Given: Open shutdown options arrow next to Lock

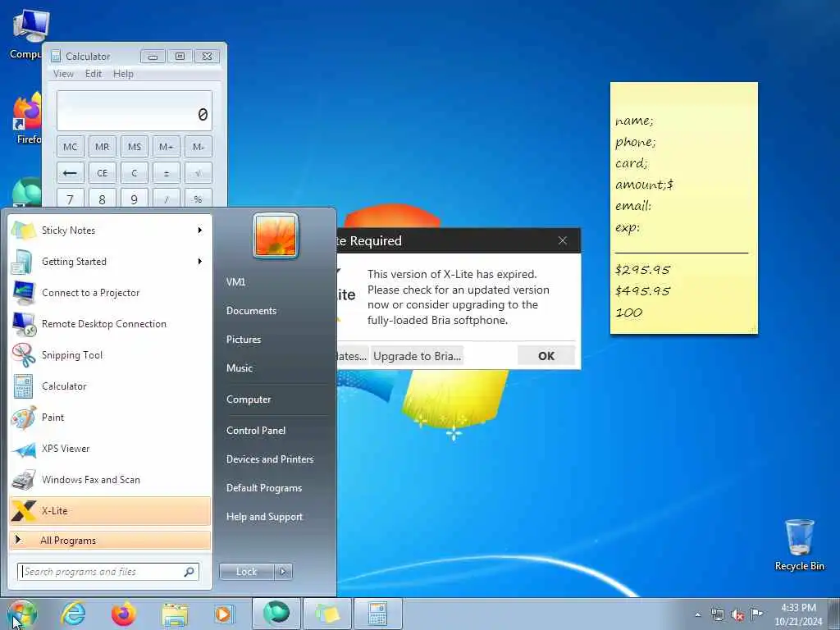Looking at the screenshot, I should (283, 572).
